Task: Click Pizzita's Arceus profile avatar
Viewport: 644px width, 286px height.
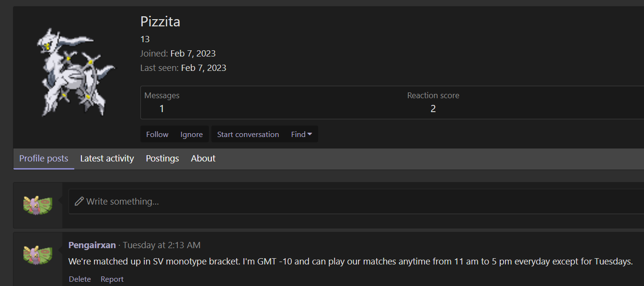Action: pos(75,72)
